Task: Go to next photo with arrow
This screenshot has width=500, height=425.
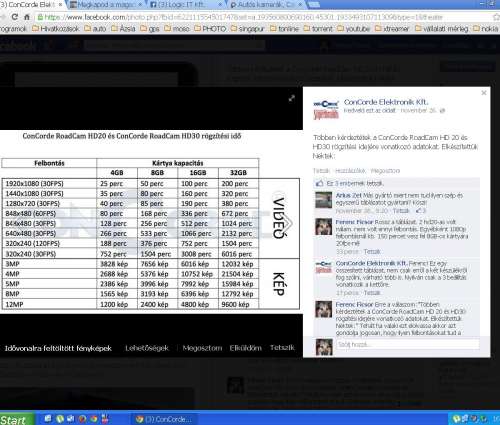Action: (x=288, y=223)
